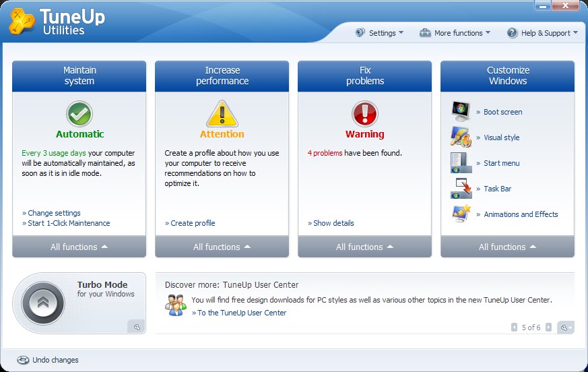Click the '4 problems' red text
588x372 pixels.
[x=325, y=153]
